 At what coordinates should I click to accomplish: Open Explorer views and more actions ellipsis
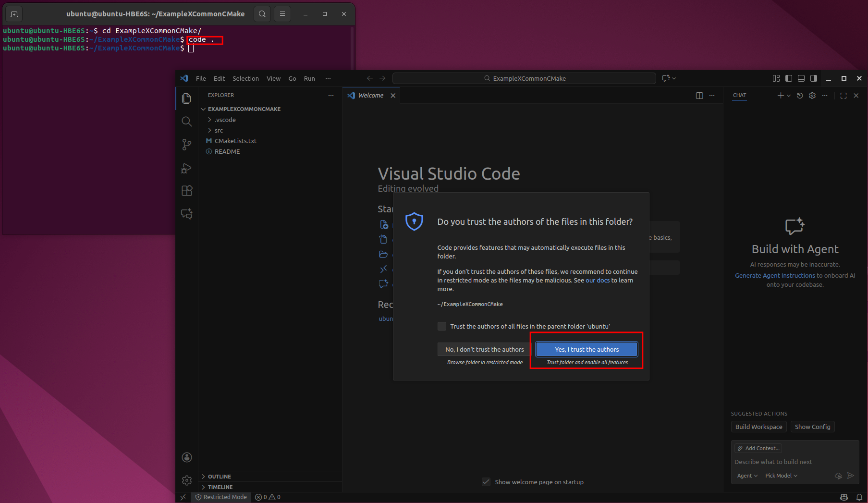pyautogui.click(x=331, y=96)
